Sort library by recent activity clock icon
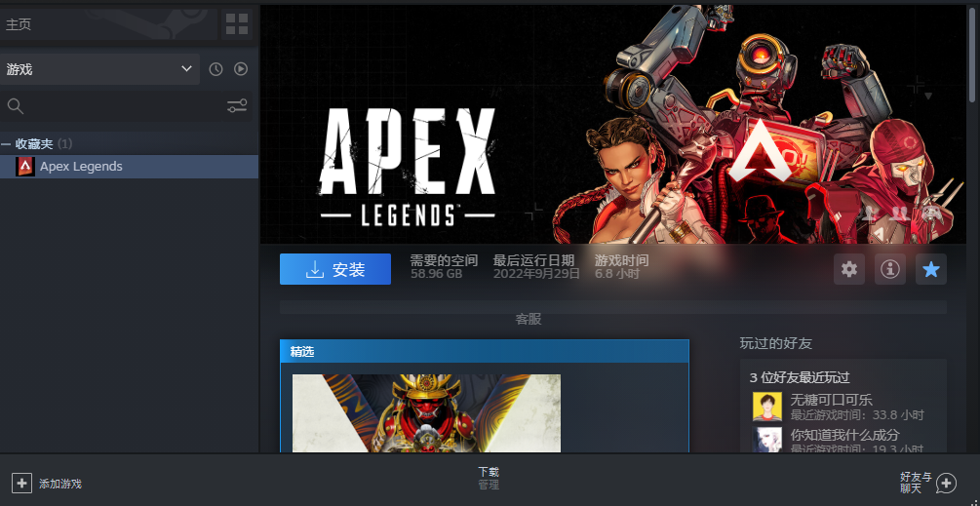980x506 pixels. [x=216, y=69]
